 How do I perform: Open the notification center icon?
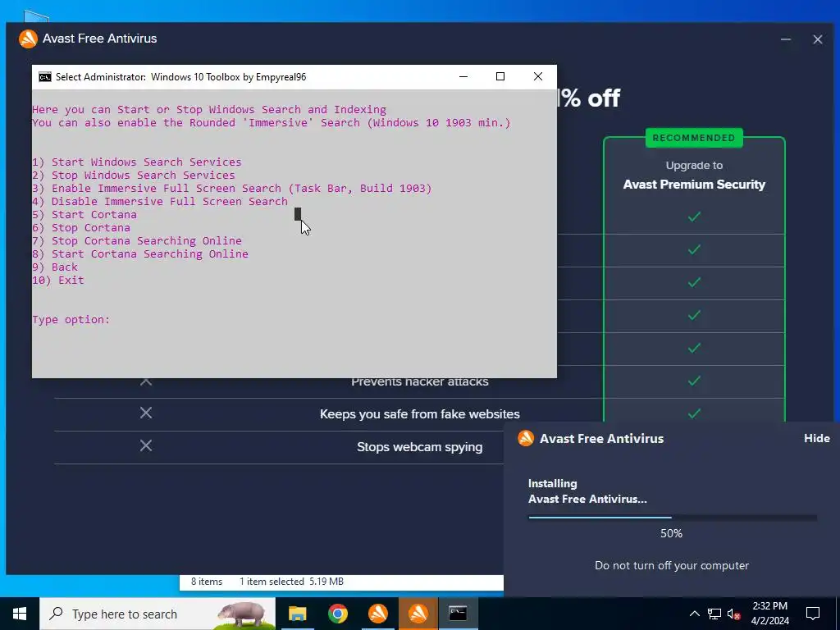(x=813, y=614)
